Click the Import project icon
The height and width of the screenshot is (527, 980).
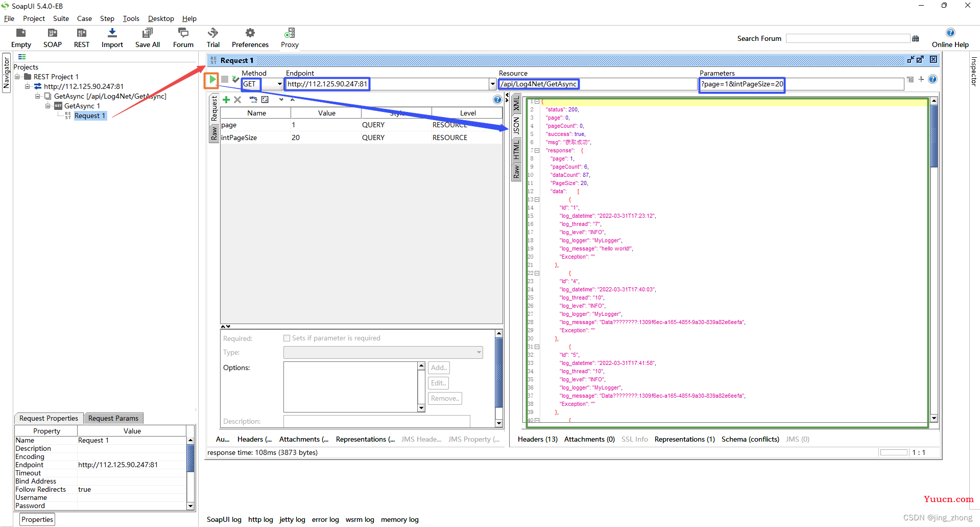(112, 38)
